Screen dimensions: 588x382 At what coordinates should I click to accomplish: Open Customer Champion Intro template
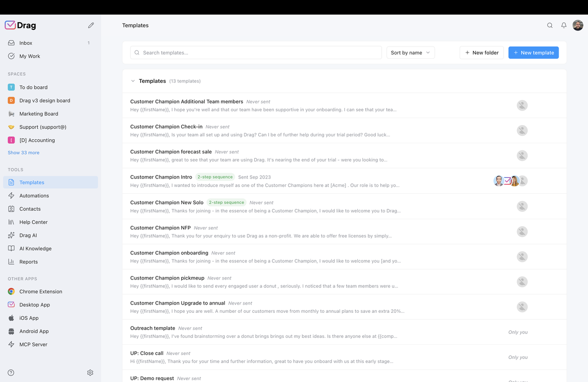coord(344,181)
